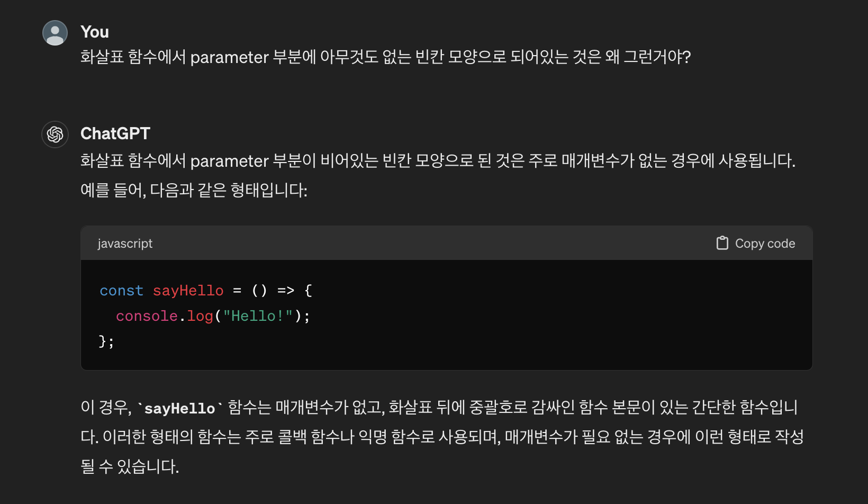Click the copy icon in the code block header
868x504 pixels.
tap(722, 243)
